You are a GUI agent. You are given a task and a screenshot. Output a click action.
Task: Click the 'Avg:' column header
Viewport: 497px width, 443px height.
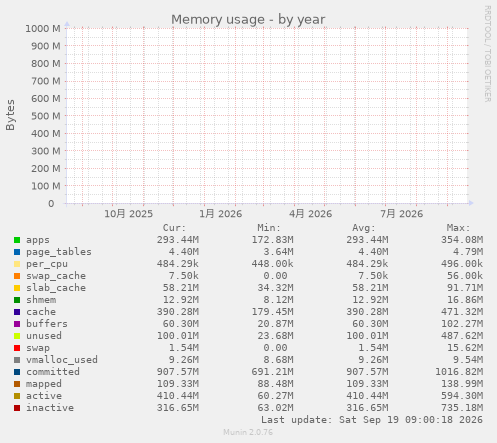click(364, 228)
